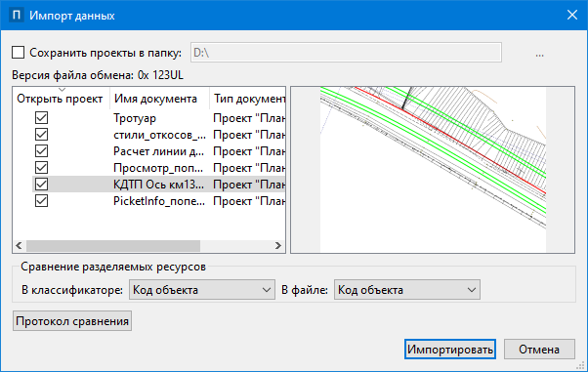This screenshot has height=372, width=588.
Task: Toggle checkbox for the 'PicketInfo_попе...' row
Action: [41, 201]
